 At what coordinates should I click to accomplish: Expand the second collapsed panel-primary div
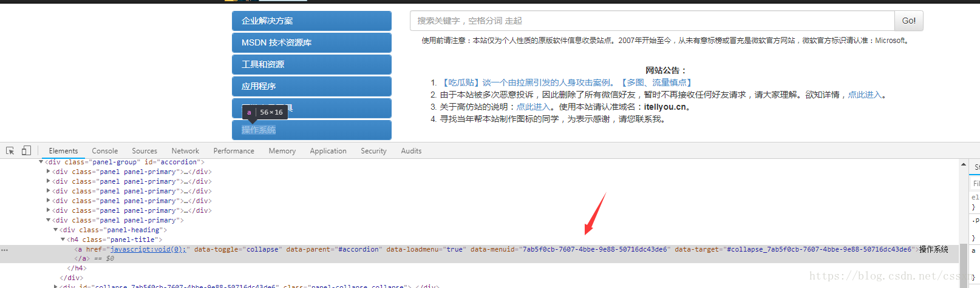pos(49,181)
